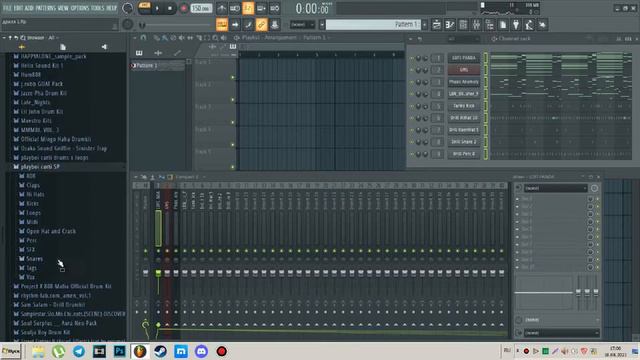Screen dimensions: 640x360
Task: Click the browser file/page tab icon
Action: pos(62,47)
